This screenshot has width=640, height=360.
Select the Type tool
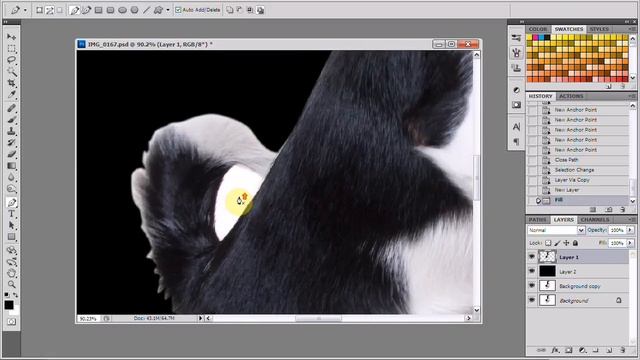[x=11, y=214]
